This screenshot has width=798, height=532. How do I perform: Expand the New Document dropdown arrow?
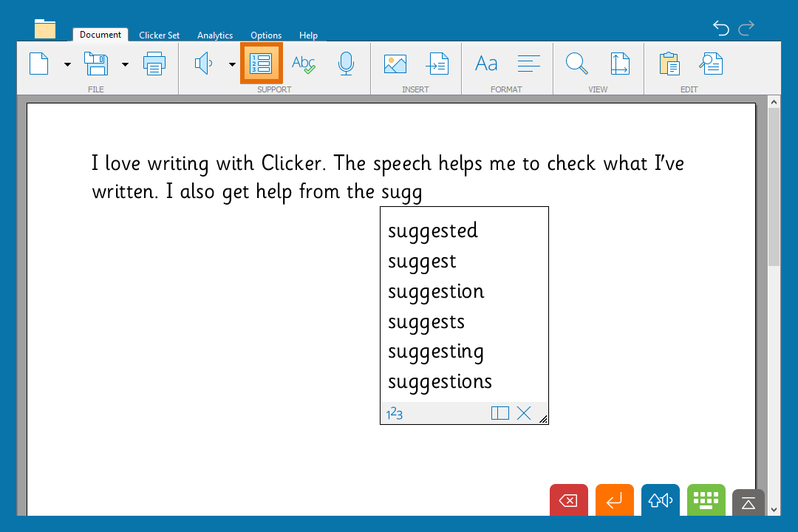point(68,64)
